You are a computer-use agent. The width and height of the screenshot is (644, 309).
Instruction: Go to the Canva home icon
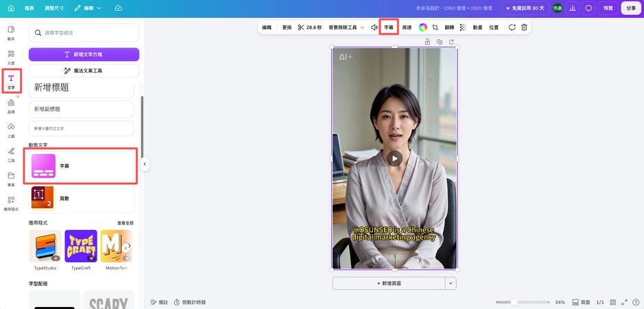11,8
